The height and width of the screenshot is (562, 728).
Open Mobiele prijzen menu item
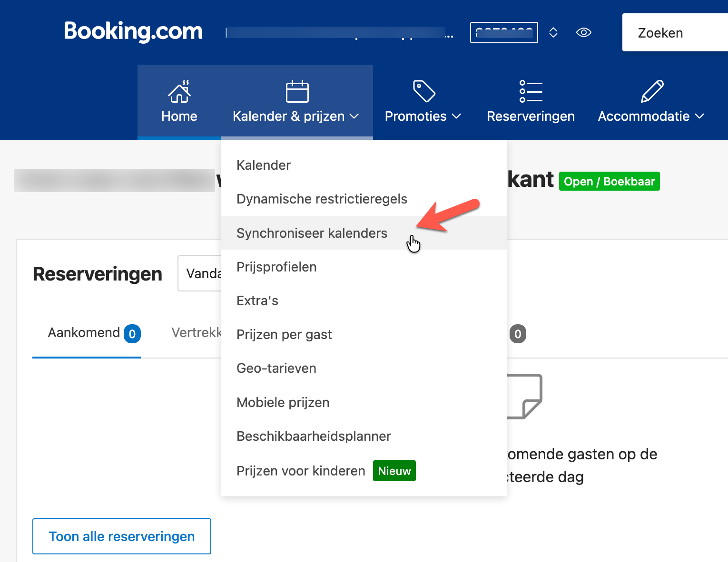coord(364,402)
